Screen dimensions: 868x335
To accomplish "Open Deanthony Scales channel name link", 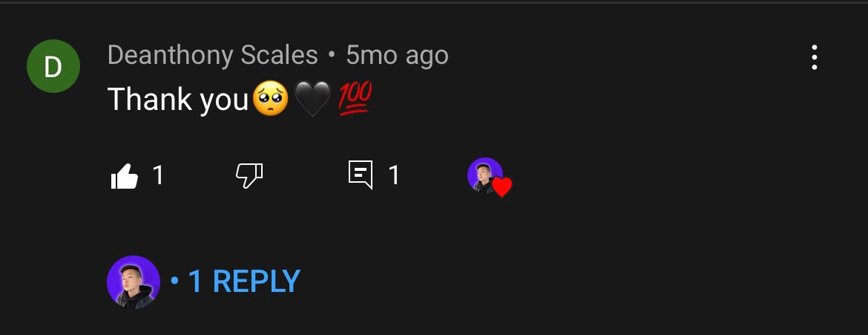I will click(213, 56).
